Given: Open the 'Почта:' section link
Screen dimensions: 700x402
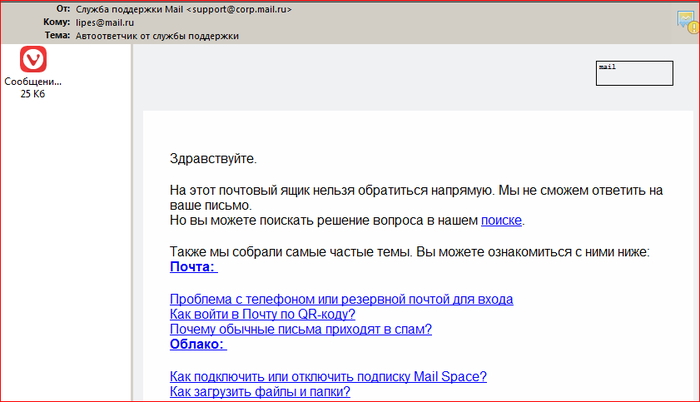Looking at the screenshot, I should (193, 267).
